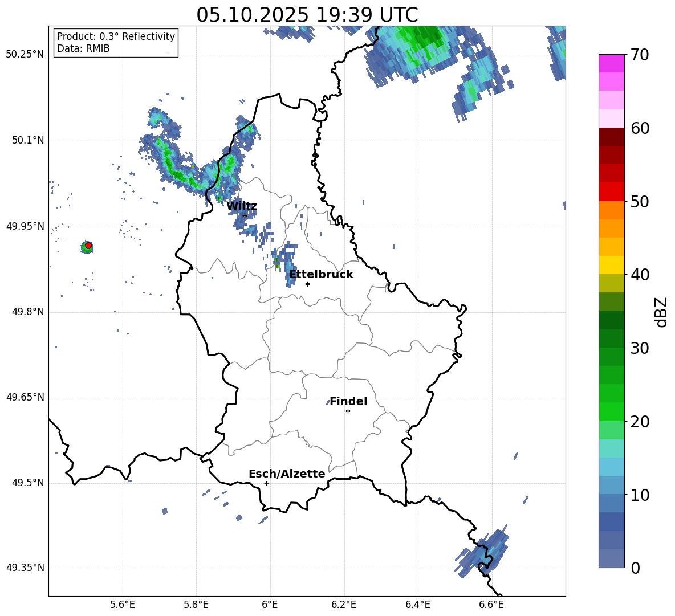Screen dimensions: 675x616
Task: Click the dark red colorbar segment below 60
Action: pos(611,137)
